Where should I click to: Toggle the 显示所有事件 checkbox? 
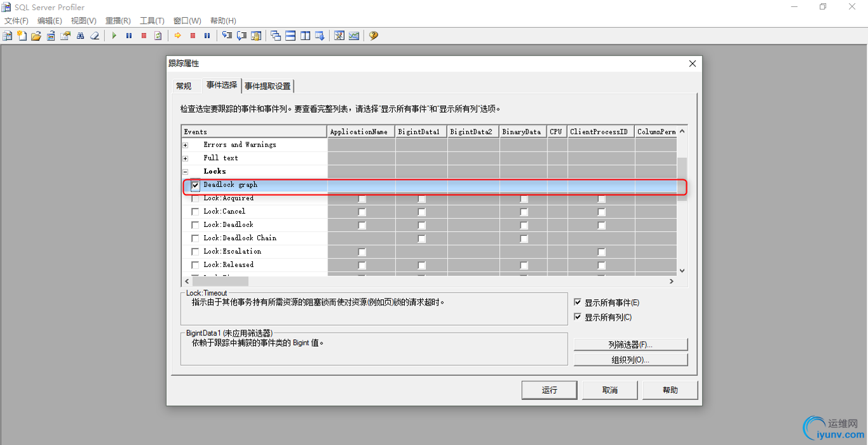click(577, 302)
